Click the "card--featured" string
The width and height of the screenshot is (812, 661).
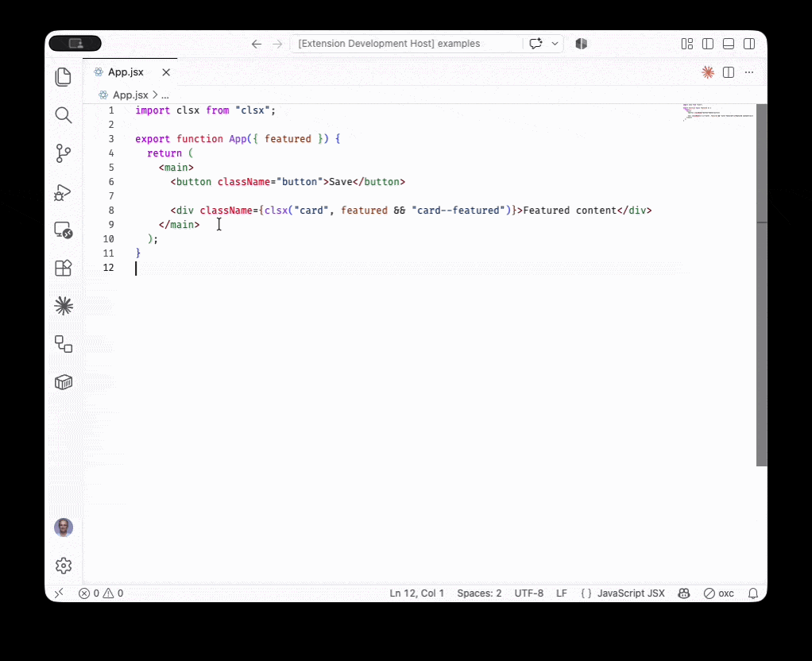coord(458,211)
